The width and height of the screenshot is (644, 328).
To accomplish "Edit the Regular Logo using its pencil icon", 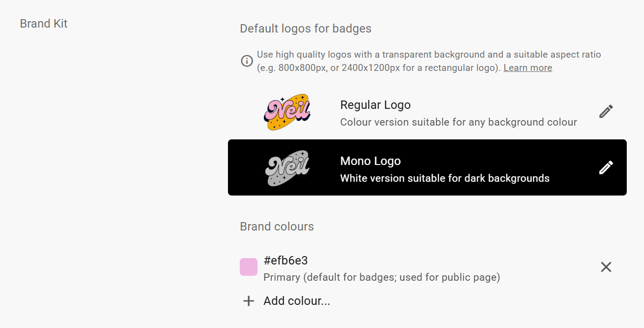I will point(606,111).
